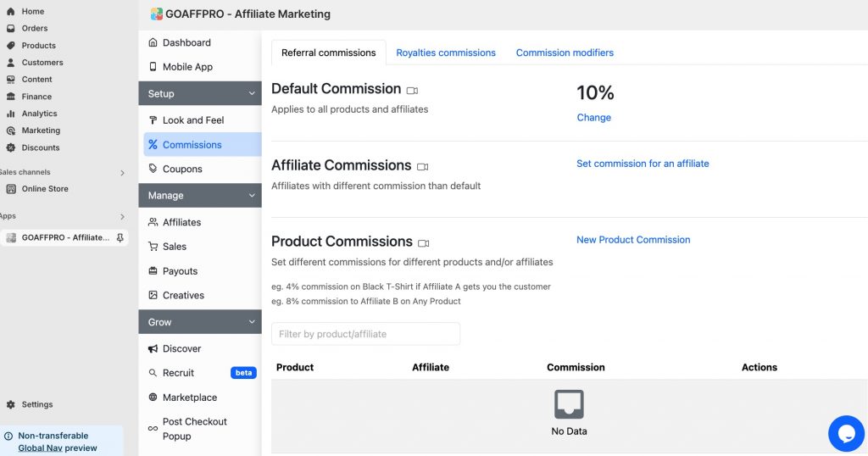Click the Discounts badge icon
The height and width of the screenshot is (456, 868).
10,147
